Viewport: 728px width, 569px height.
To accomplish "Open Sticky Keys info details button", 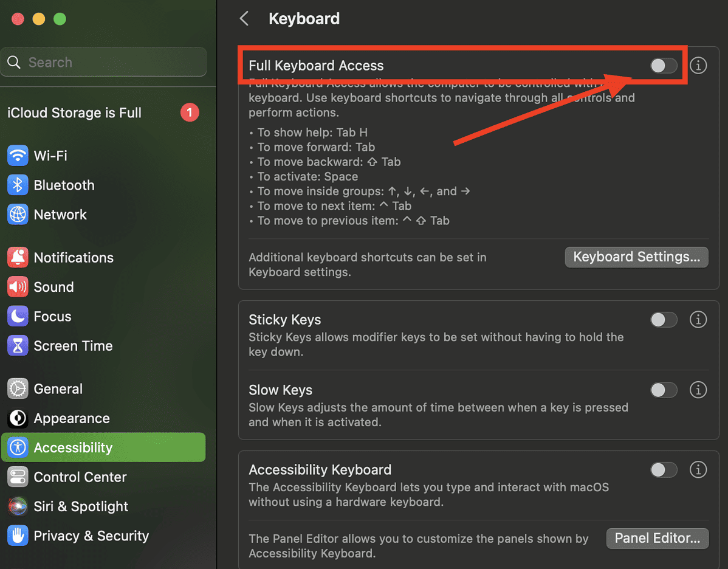I will (x=698, y=320).
